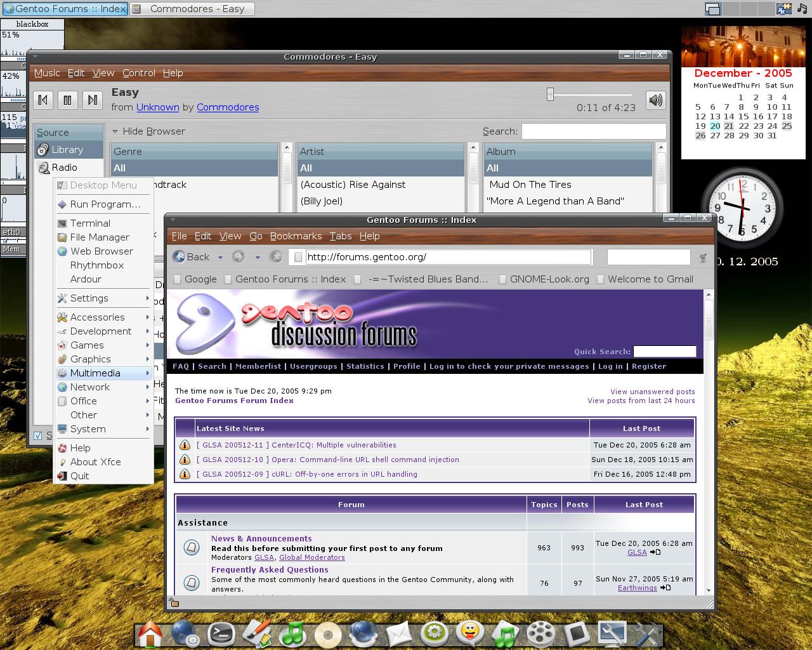
Task: Switch to Commodores - Easy taskbar button
Action: (193, 9)
